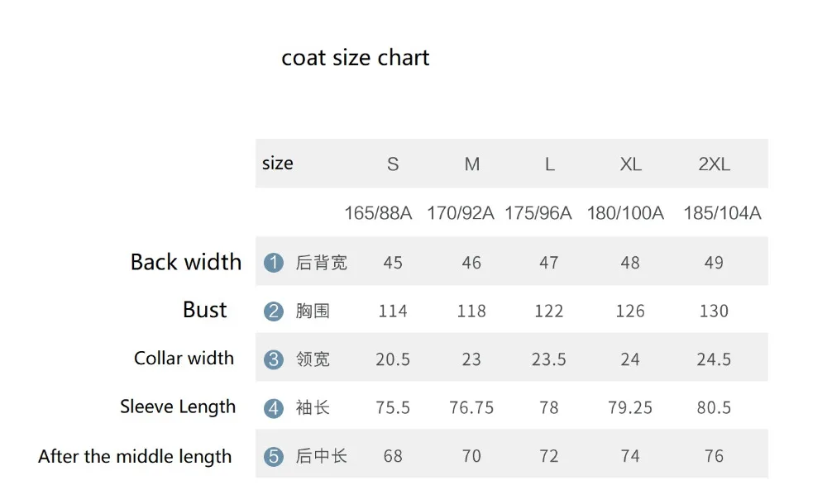Select the XL size column header
Image resolution: width=827 pixels, height=504 pixels.
pos(630,164)
